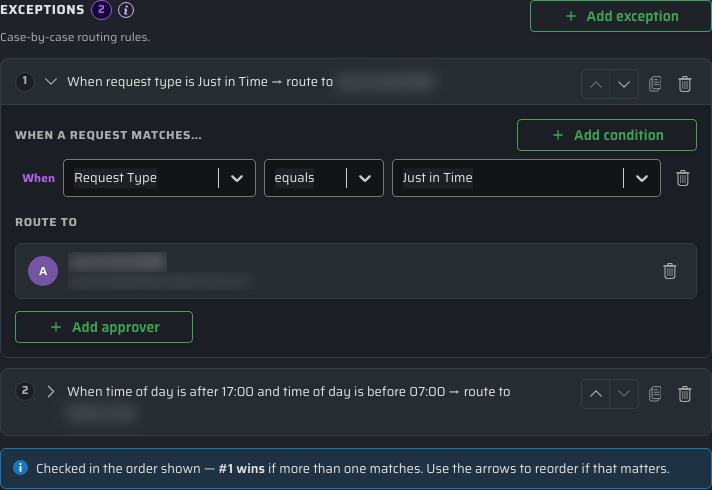Click the Add exception button
Screen dimensions: 712x490
tap(621, 16)
